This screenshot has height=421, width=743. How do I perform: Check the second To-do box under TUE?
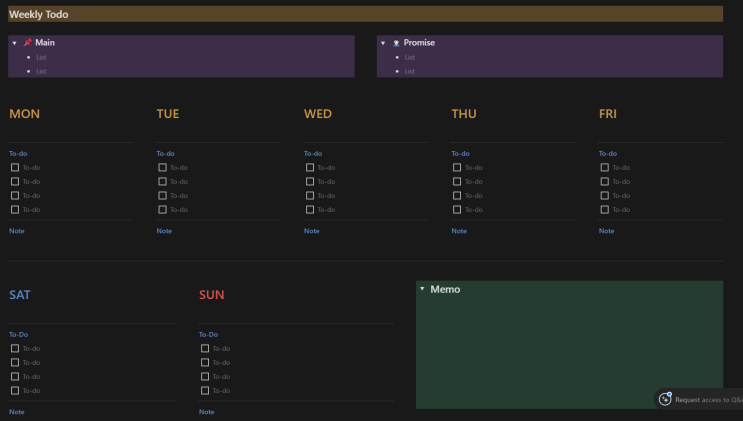(163, 182)
